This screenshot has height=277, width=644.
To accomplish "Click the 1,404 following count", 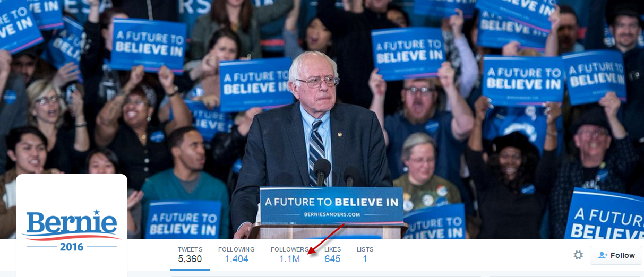I will coord(236,259).
